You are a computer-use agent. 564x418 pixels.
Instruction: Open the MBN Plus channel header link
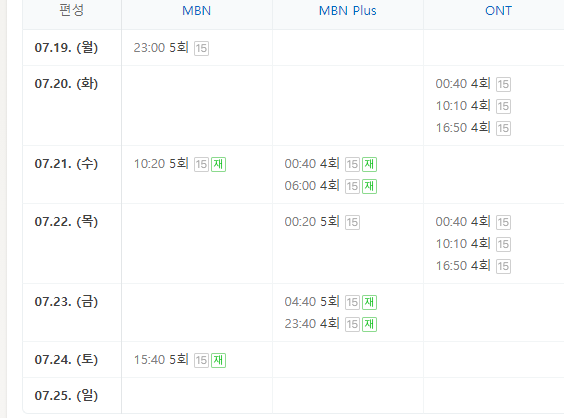pos(347,11)
